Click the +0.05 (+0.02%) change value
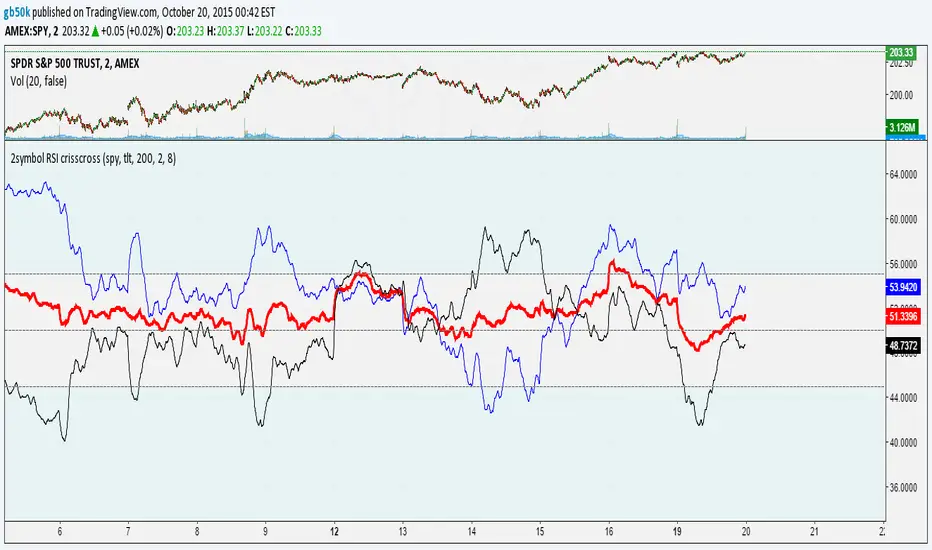The width and height of the screenshot is (932, 550). (x=131, y=32)
